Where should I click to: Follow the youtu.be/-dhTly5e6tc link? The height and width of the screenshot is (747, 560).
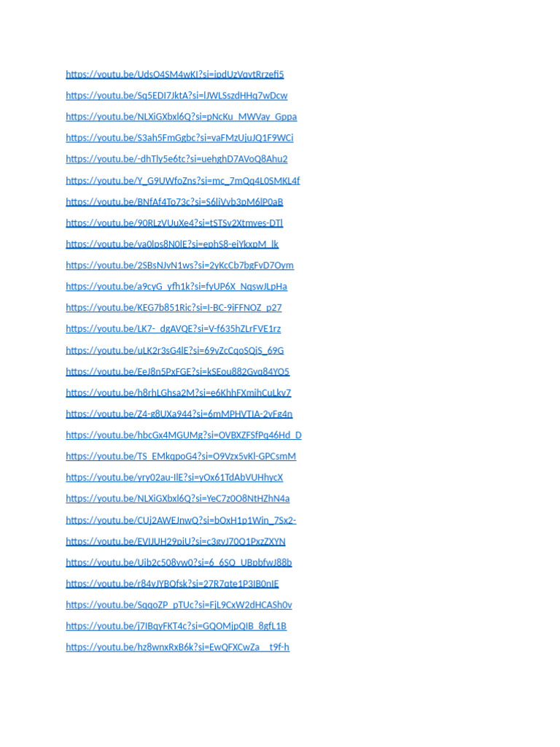pos(176,158)
